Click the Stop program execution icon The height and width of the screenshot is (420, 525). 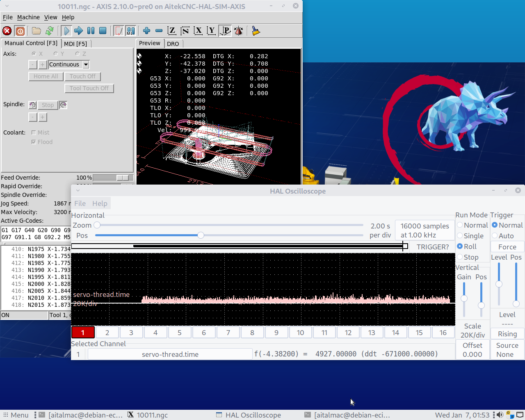click(103, 31)
